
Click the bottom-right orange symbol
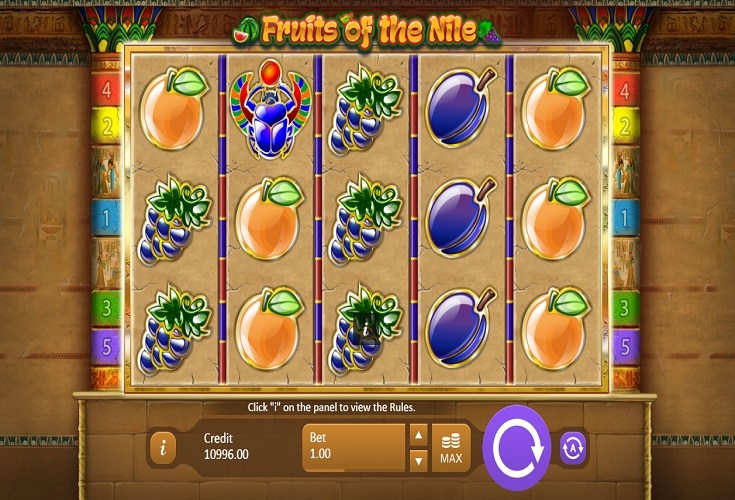(556, 328)
